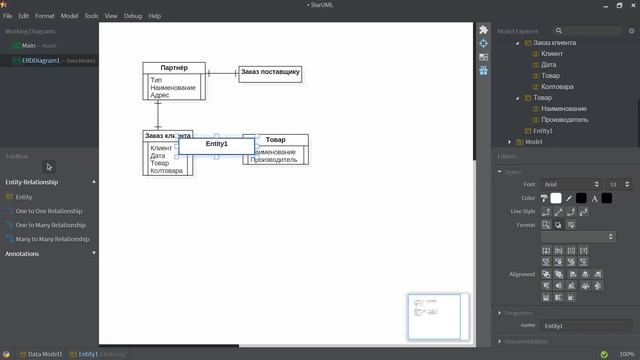Viewport: 640px width, 360px height.
Task: Click the font color 'A' icon
Action: tap(595, 198)
